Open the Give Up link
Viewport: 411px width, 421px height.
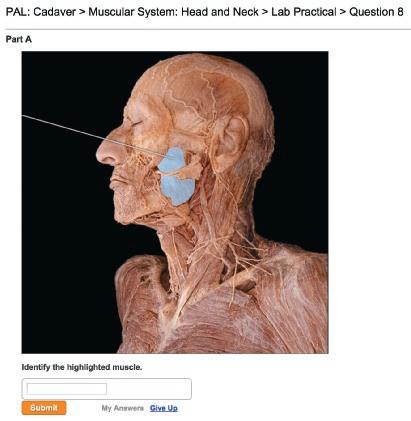coord(164,408)
